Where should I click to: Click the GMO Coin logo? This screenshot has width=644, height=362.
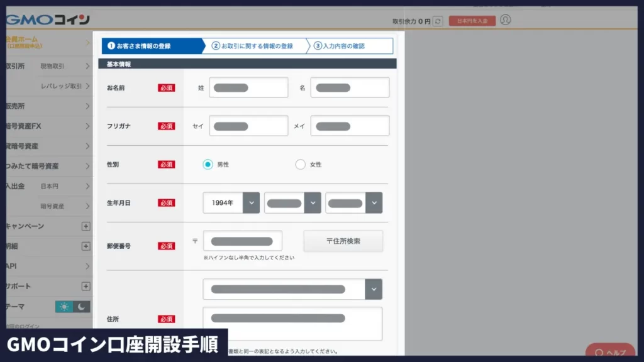(x=48, y=19)
